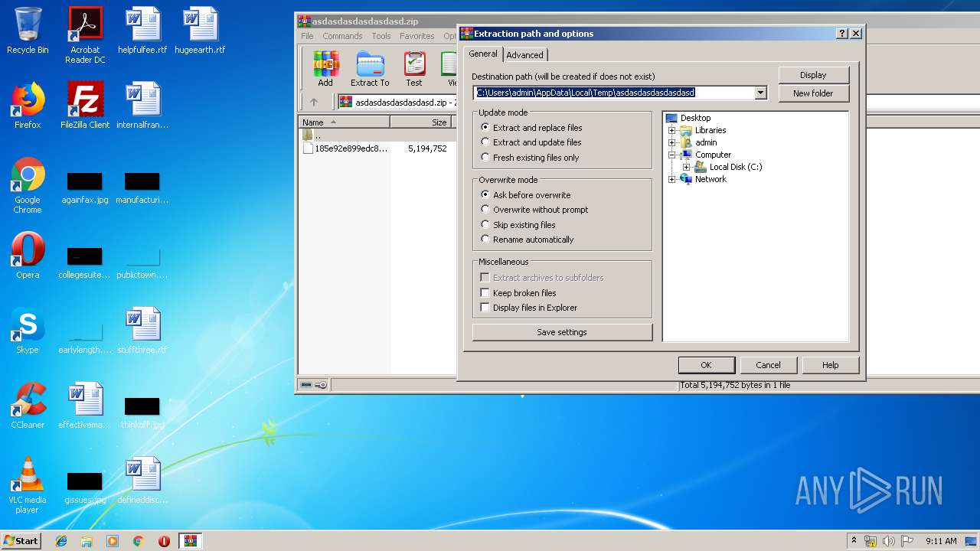Open VLC media player desktop shortcut
This screenshot has width=980, height=551.
[28, 485]
